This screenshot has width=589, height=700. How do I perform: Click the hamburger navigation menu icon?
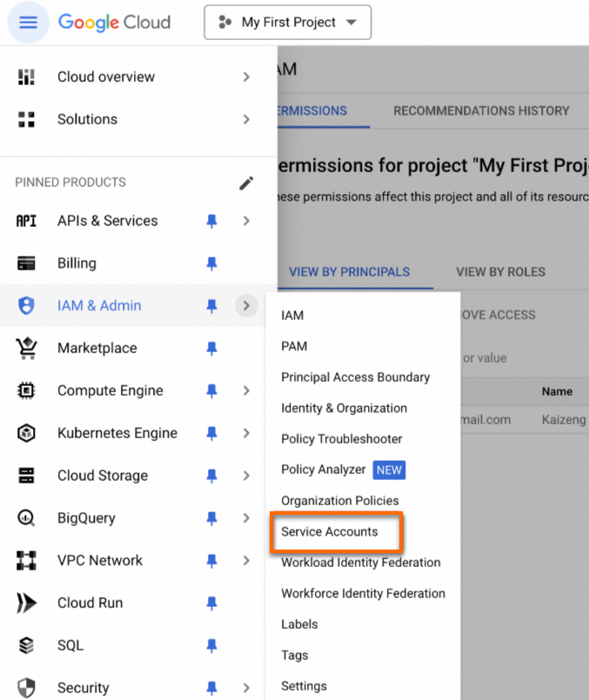[x=28, y=23]
